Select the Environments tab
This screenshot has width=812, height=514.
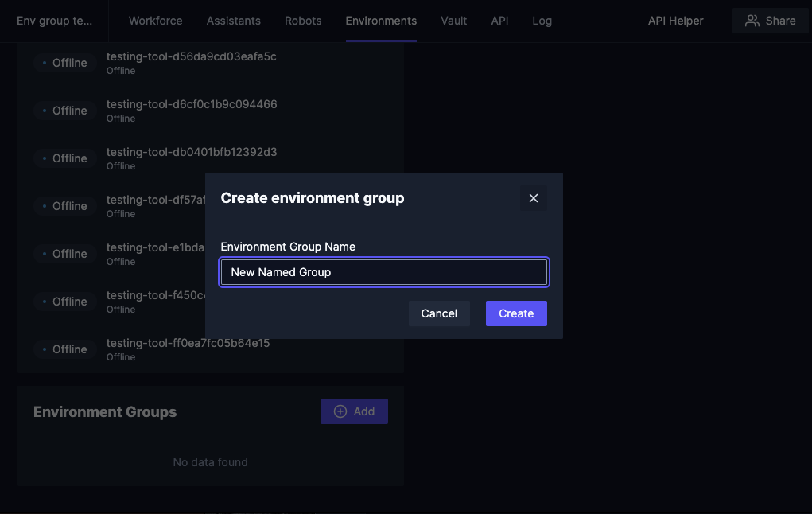coord(381,21)
